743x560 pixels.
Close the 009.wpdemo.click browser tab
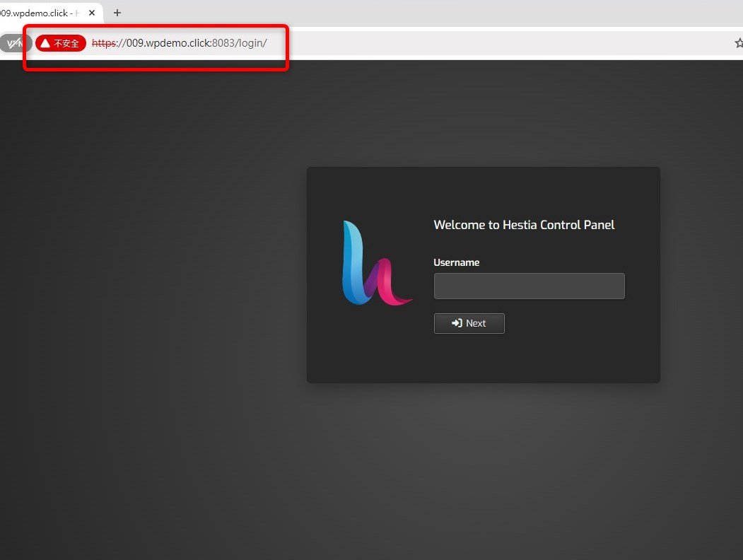(x=92, y=13)
